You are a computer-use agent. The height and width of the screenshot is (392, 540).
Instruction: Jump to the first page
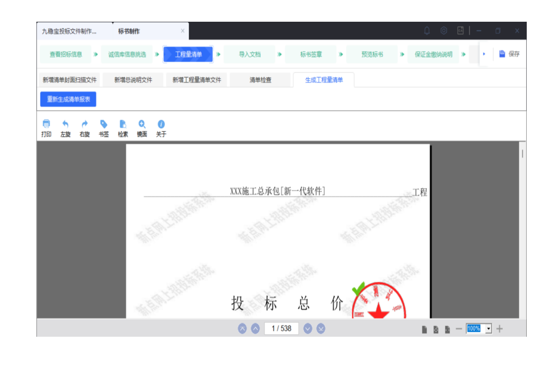pos(242,329)
